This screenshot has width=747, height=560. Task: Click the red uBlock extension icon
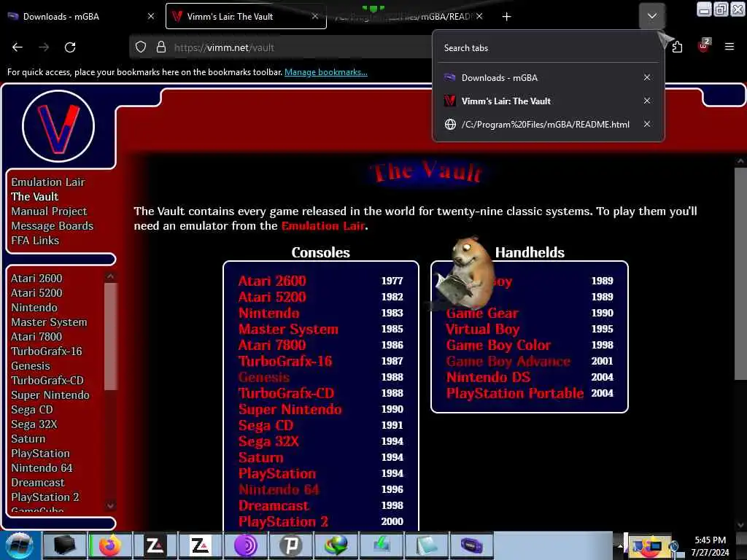pos(703,46)
